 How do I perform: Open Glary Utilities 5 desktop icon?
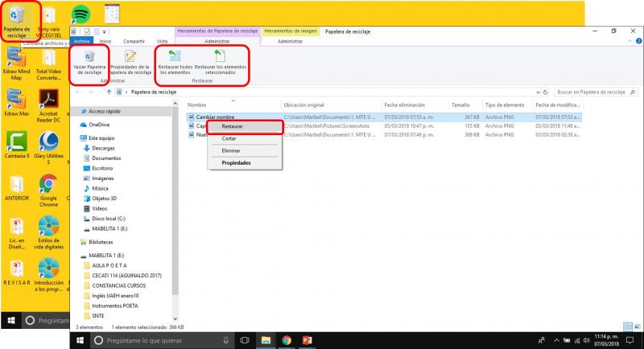pos(48,148)
